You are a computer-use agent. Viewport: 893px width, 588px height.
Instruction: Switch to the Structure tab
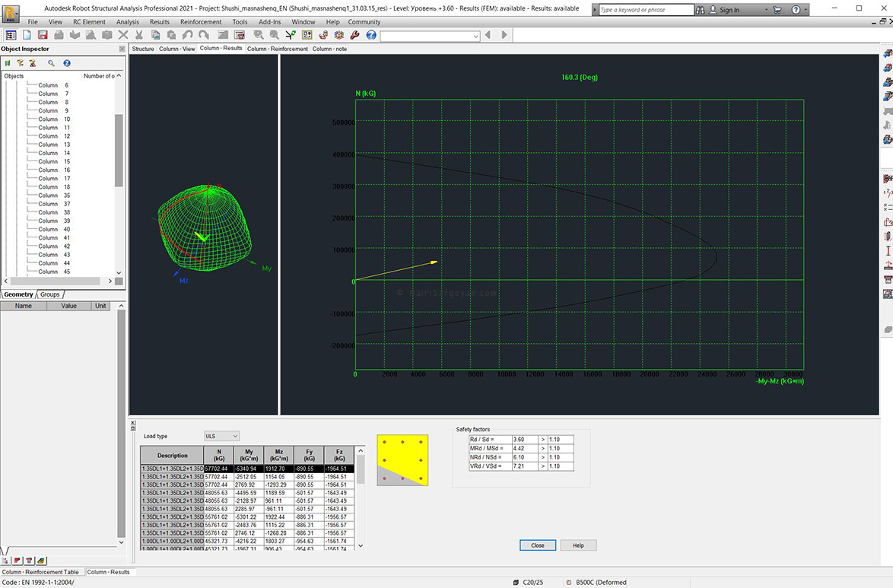[143, 49]
